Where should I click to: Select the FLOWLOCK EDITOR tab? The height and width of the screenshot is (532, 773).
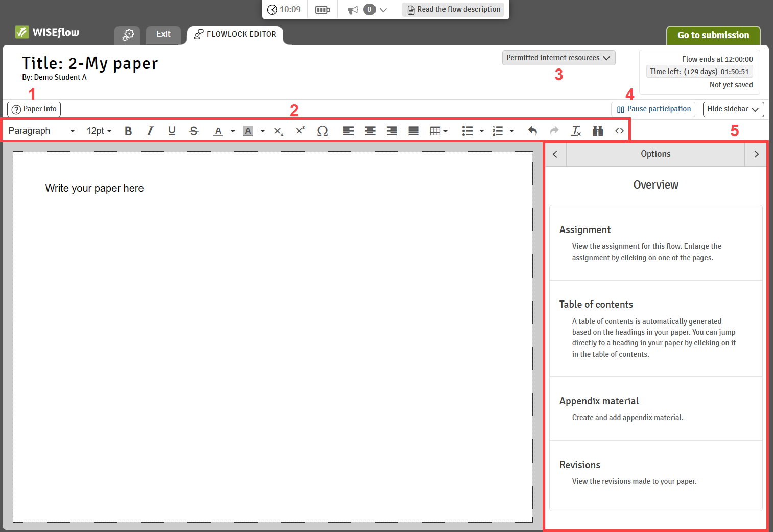(x=235, y=34)
